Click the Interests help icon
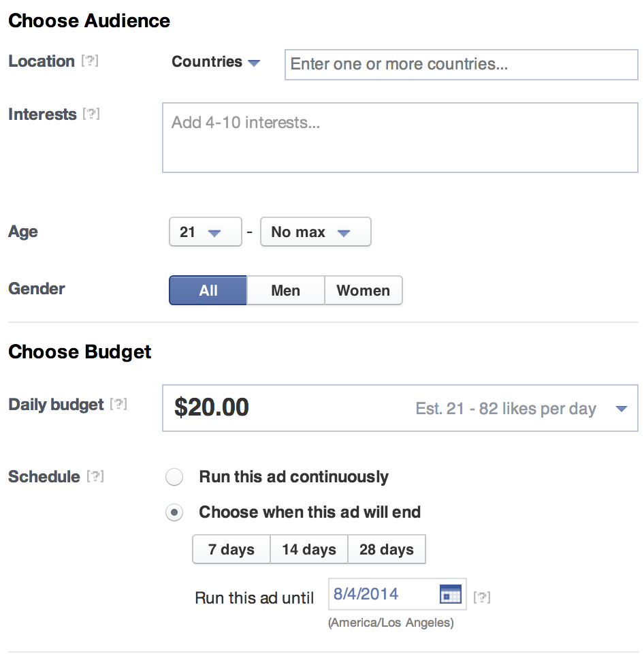Viewport: 644px width, 654px height. (x=92, y=114)
